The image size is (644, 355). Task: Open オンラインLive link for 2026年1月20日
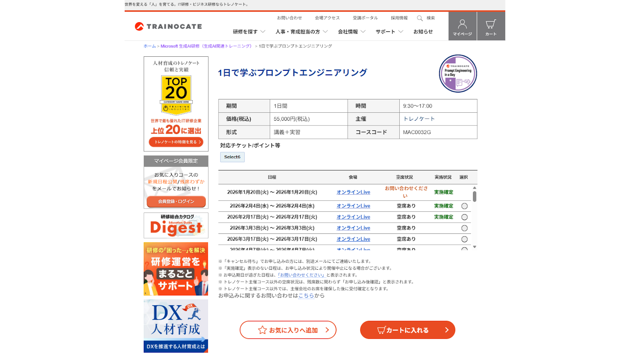coord(353,192)
